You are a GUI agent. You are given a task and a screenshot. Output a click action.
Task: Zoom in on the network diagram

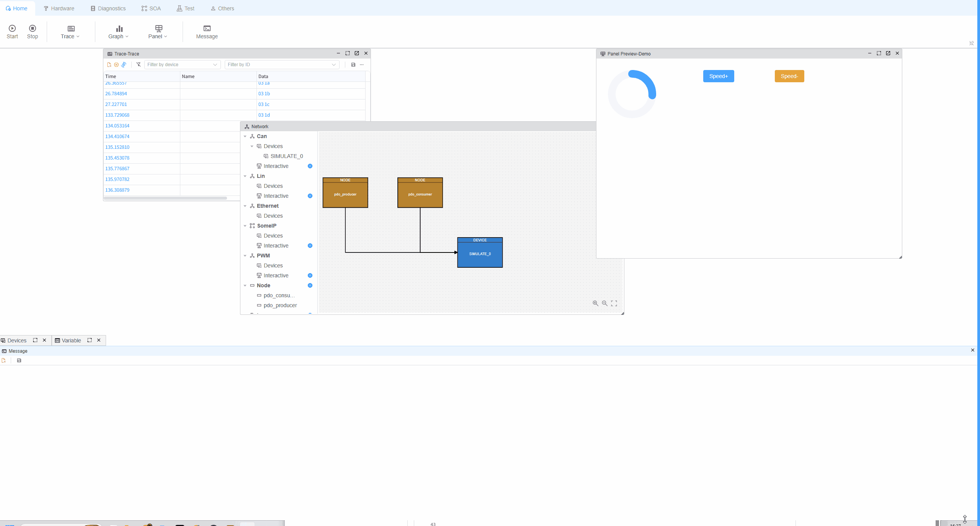coord(595,303)
